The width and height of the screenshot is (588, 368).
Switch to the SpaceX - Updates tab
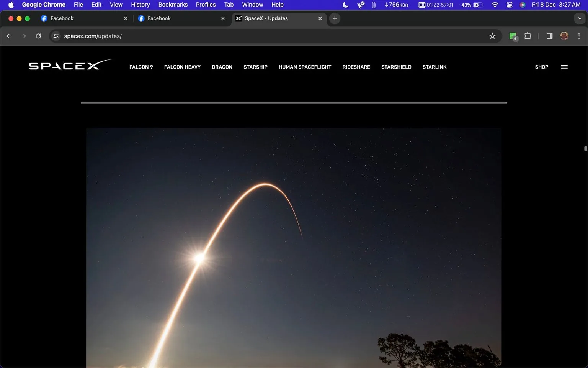pyautogui.click(x=272, y=18)
